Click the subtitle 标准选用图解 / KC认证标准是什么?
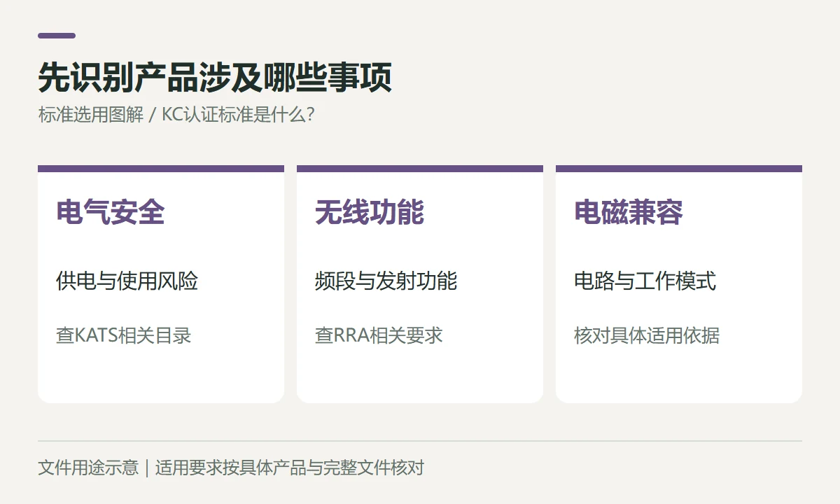Viewport: 840px width, 504px height. 176,115
